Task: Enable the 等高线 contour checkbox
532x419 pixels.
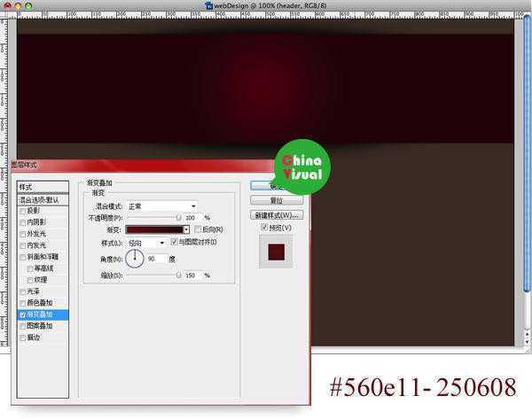Action: 30,268
